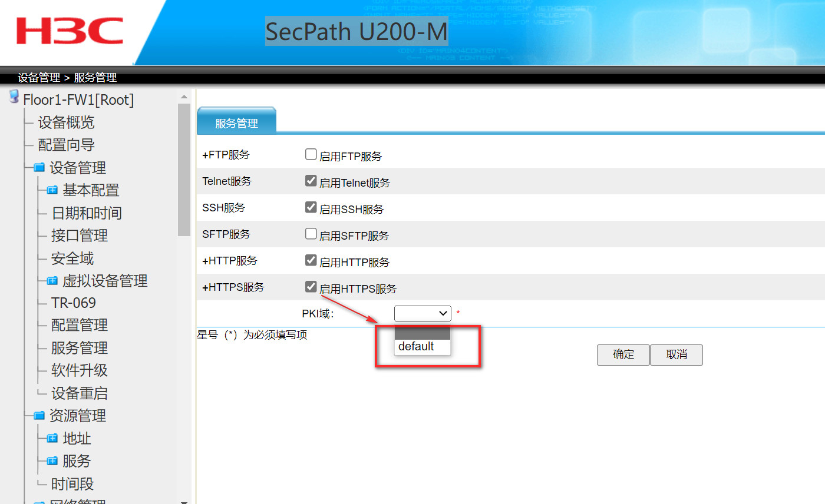
Task: Choose the default option in PKI域 list
Action: click(423, 347)
